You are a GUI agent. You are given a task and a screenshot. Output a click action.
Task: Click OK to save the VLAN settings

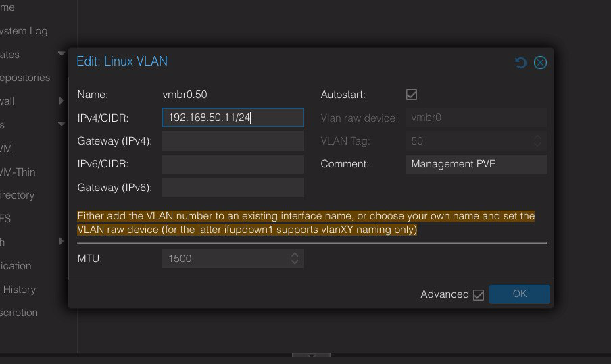(x=520, y=294)
